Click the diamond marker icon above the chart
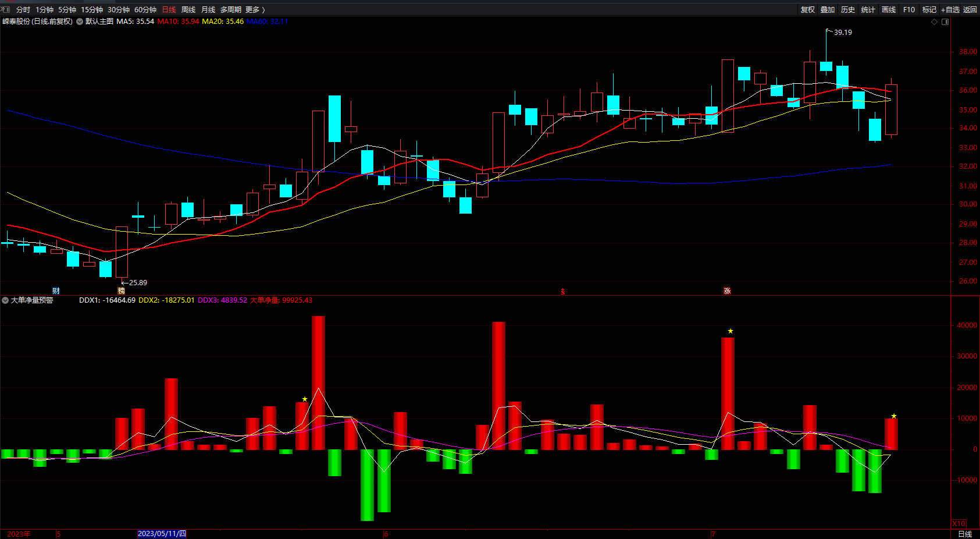980x539 pixels. [x=935, y=22]
